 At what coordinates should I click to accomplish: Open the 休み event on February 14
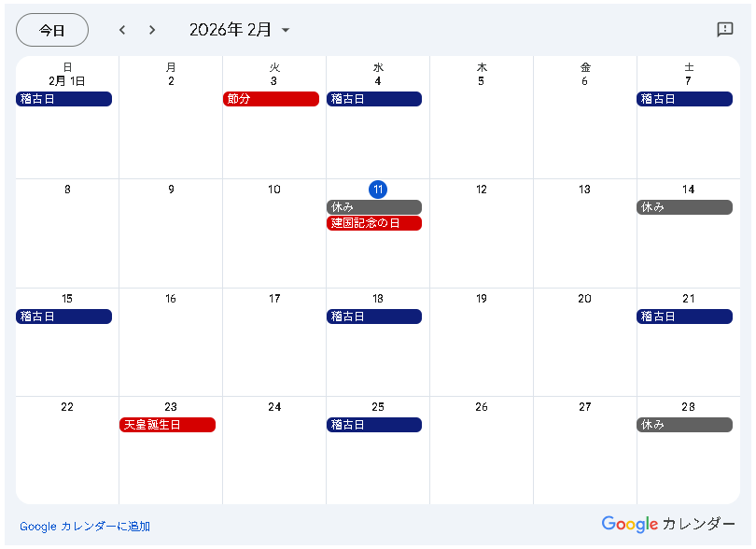684,207
